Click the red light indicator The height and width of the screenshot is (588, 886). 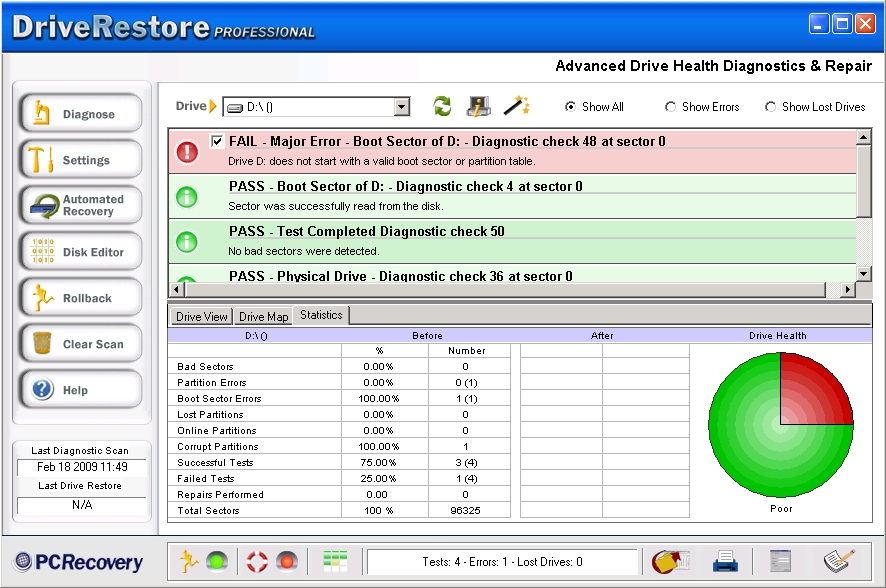[287, 561]
